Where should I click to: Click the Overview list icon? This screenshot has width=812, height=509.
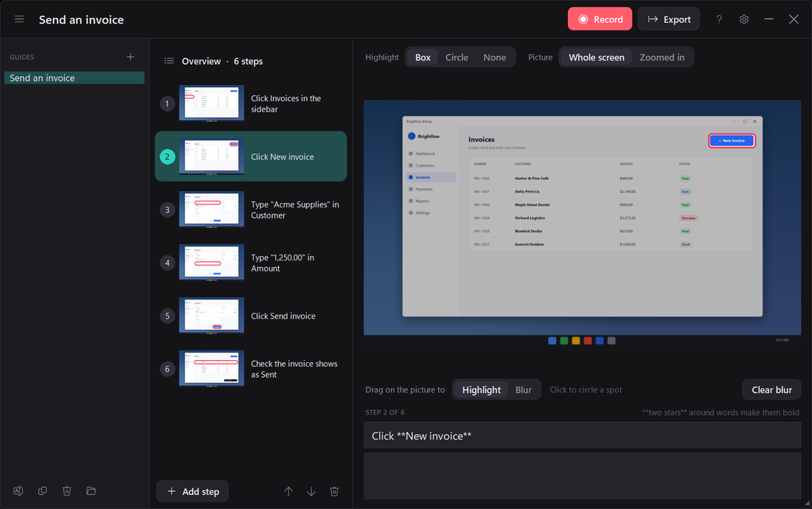pyautogui.click(x=169, y=61)
